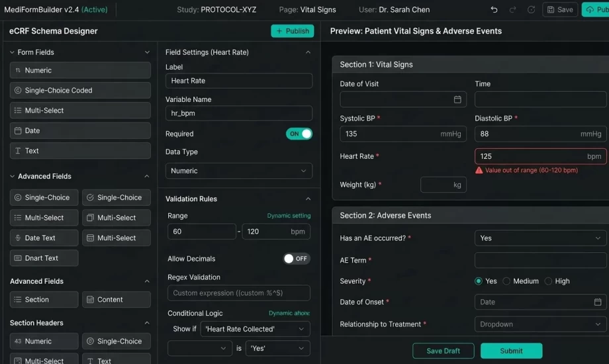The width and height of the screenshot is (609, 364).
Task: Click the red out-of-range warning icon
Action: coord(479,170)
